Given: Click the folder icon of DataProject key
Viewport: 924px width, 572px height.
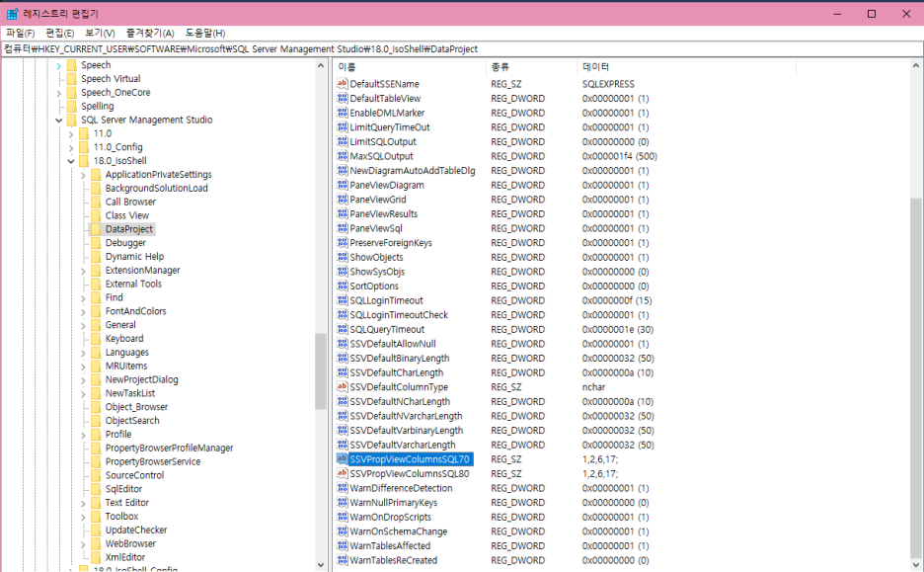Looking at the screenshot, I should (96, 229).
